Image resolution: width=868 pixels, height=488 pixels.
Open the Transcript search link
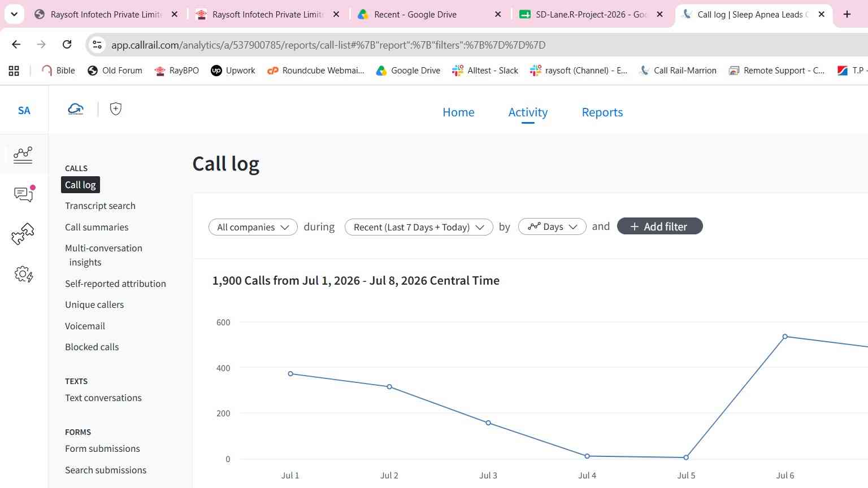(100, 206)
